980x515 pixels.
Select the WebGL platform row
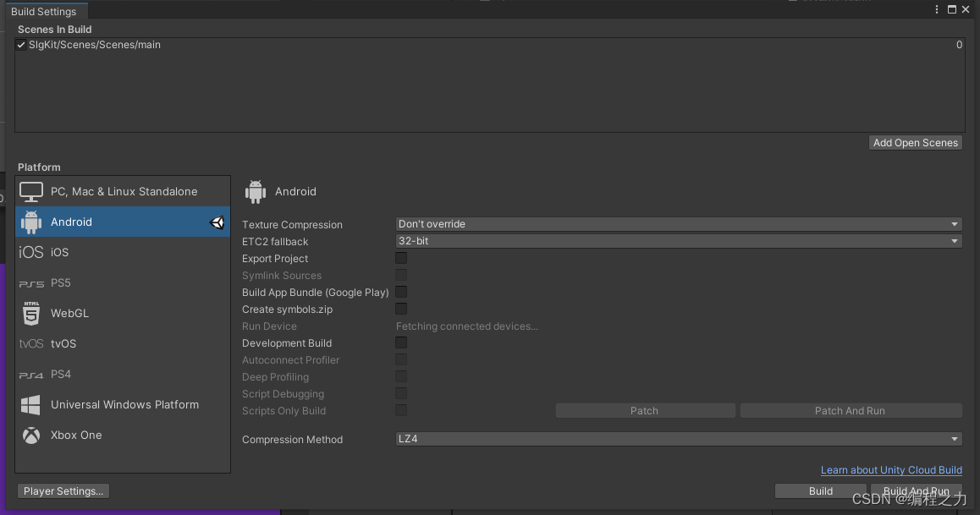pyautogui.click(x=123, y=314)
